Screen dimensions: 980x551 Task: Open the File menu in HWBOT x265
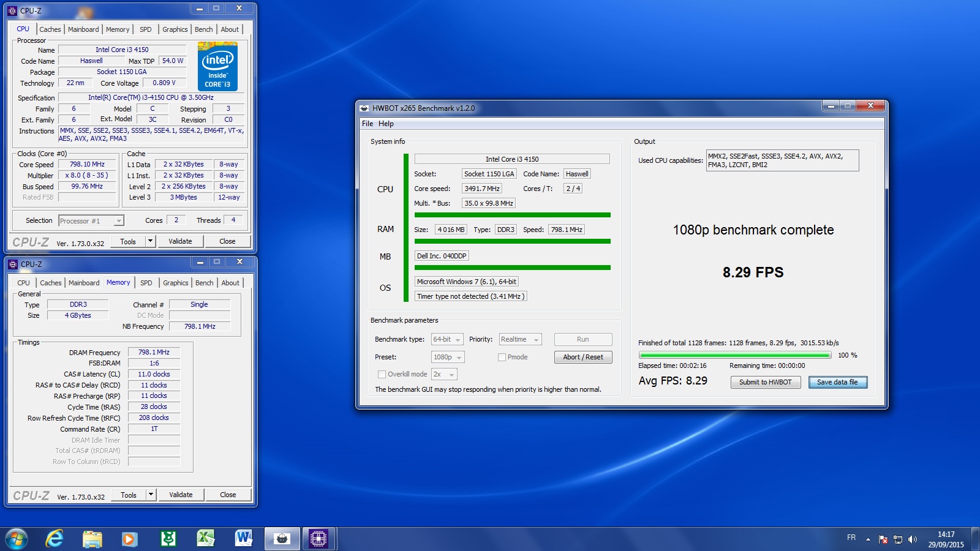point(367,124)
